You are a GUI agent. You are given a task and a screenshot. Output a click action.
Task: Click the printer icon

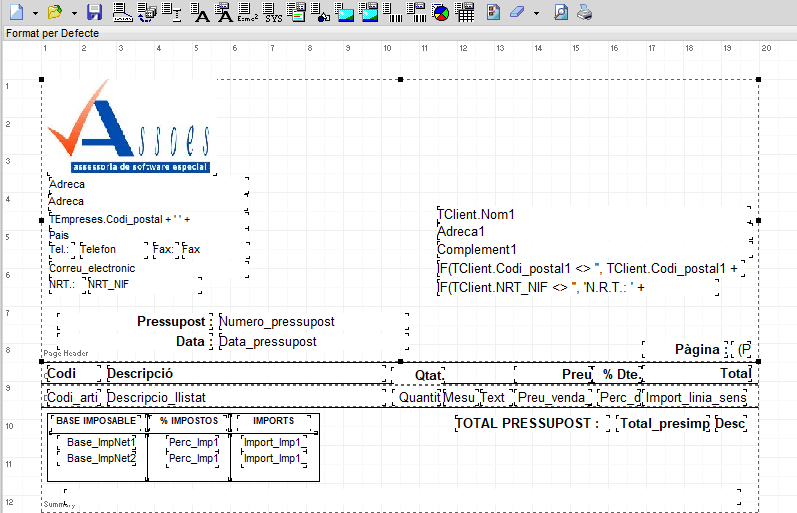point(585,12)
